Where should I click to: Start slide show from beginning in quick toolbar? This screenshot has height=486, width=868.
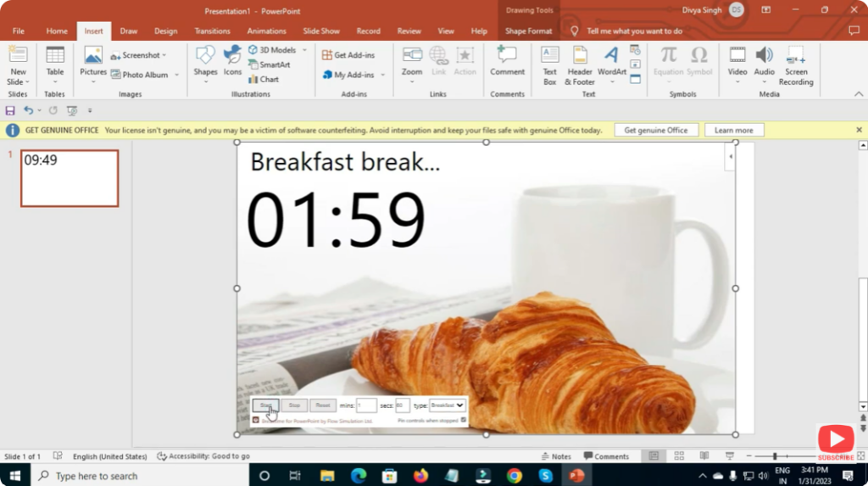pyautogui.click(x=71, y=110)
